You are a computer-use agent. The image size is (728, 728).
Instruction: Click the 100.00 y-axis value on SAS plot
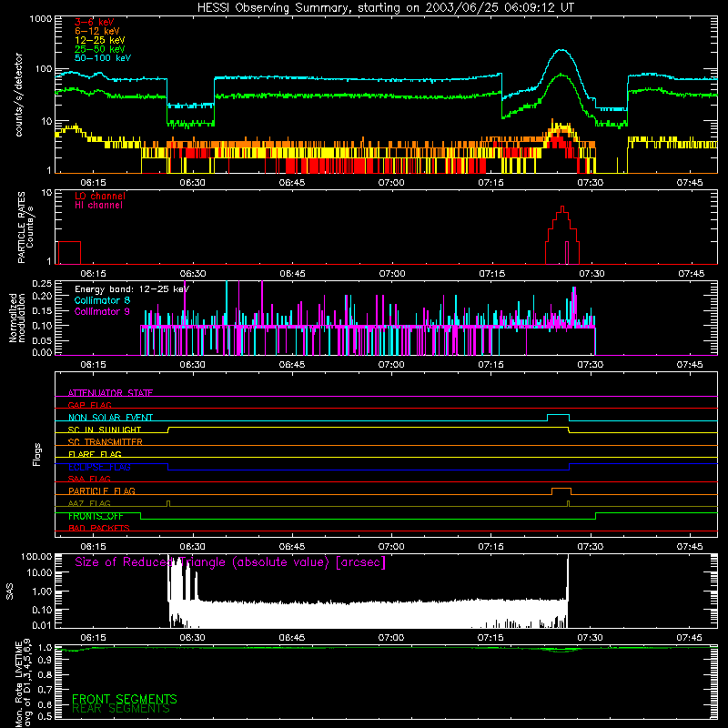pos(36,556)
